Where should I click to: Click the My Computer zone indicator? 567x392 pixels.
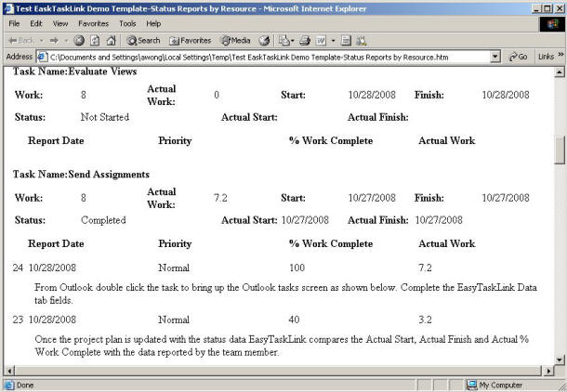[494, 385]
